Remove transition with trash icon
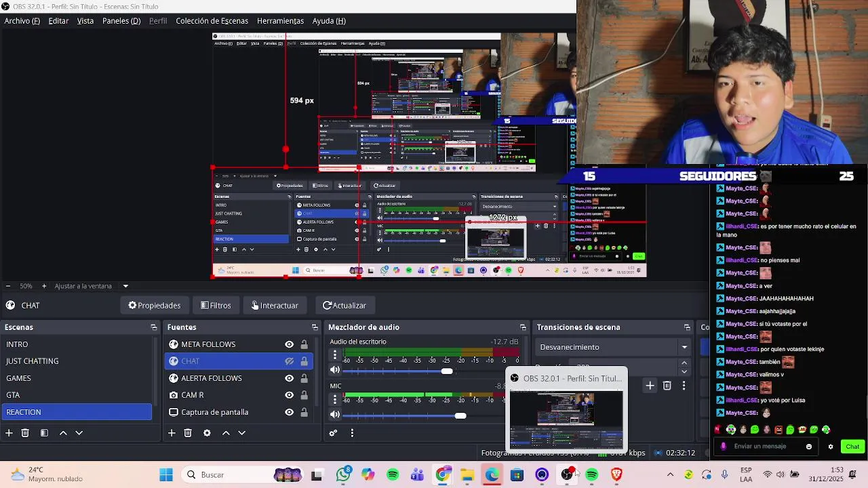 [x=667, y=386]
